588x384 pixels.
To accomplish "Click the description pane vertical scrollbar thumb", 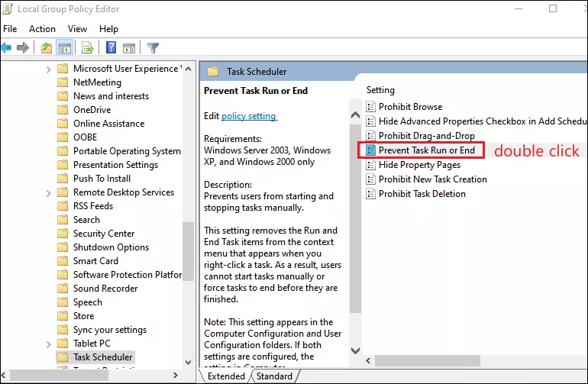I will [355, 218].
